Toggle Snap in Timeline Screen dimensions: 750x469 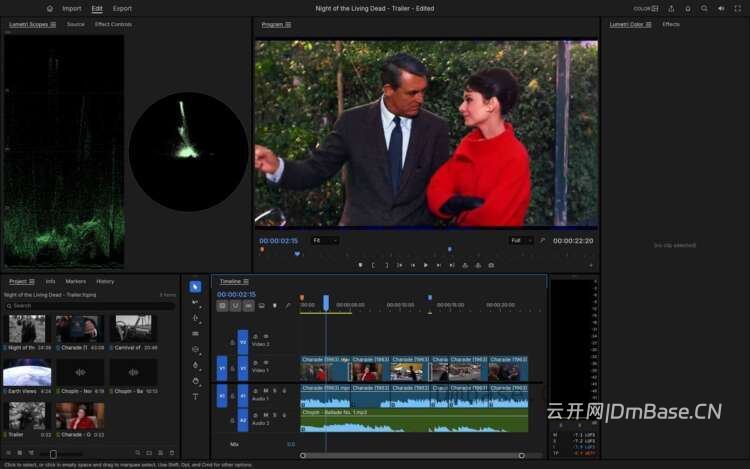(x=235, y=305)
